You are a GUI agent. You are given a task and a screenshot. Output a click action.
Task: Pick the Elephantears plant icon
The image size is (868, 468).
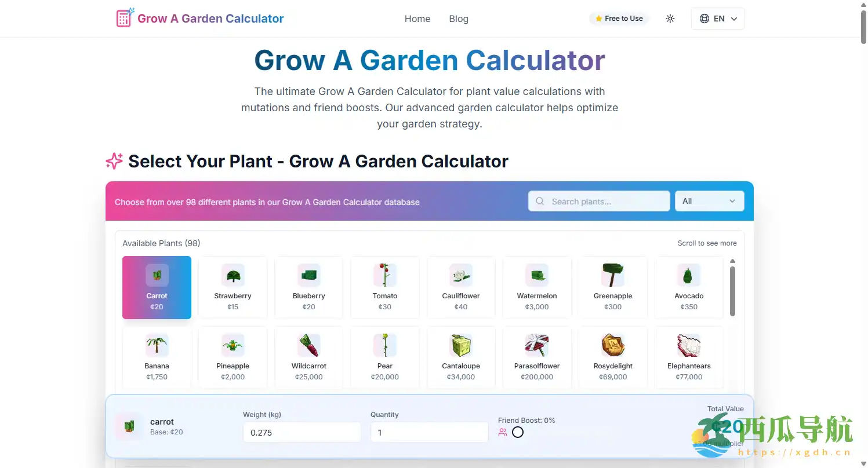point(689,346)
